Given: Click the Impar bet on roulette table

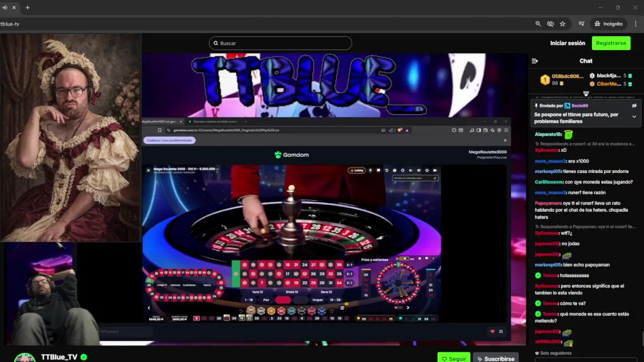Looking at the screenshot, I should 317,300.
